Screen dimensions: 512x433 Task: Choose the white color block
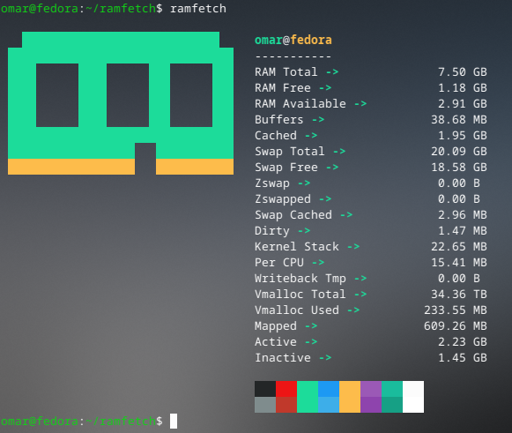(413, 397)
